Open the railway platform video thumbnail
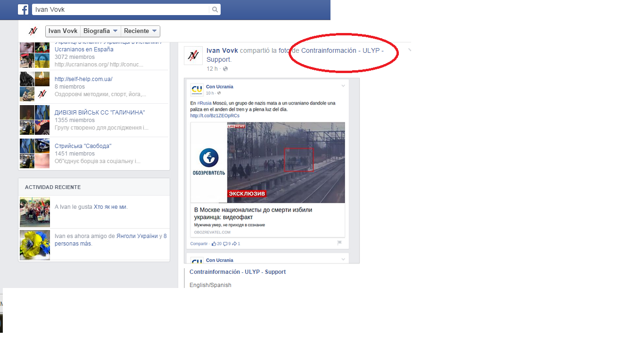This screenshot has width=644, height=362. [x=285, y=163]
